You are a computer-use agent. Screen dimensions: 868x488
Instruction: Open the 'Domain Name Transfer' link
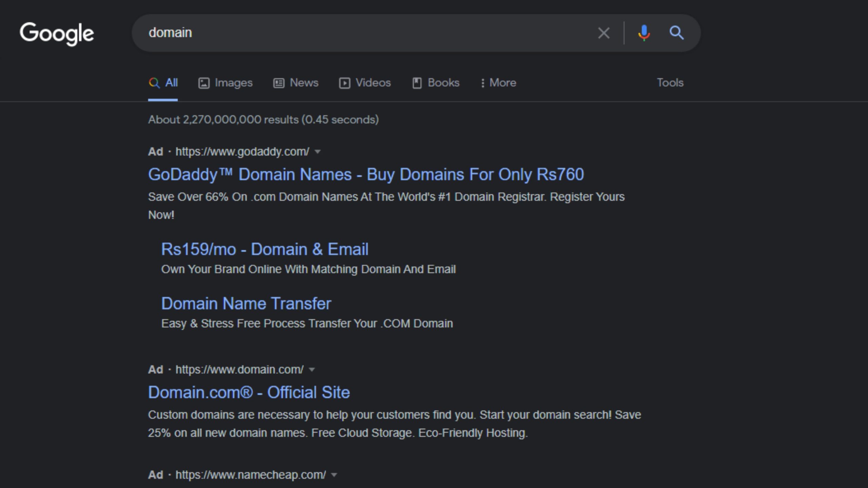click(246, 304)
